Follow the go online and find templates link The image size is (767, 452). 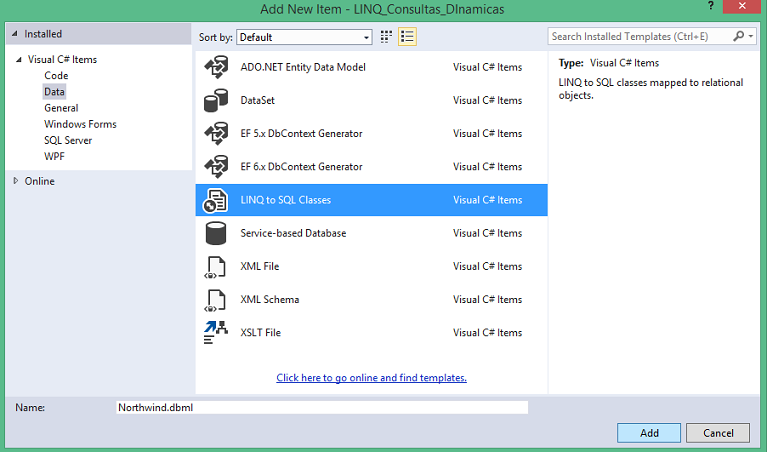tap(371, 378)
